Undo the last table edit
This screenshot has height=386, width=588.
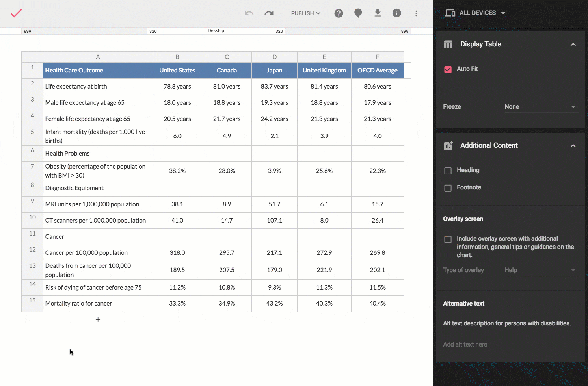[x=249, y=13]
